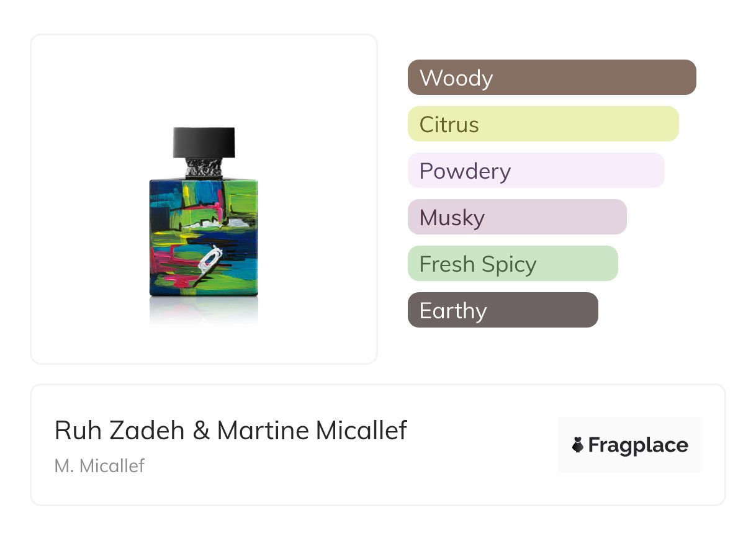
Task: Open the Ruh Zadeh & Martine Micallef title
Action: [231, 431]
